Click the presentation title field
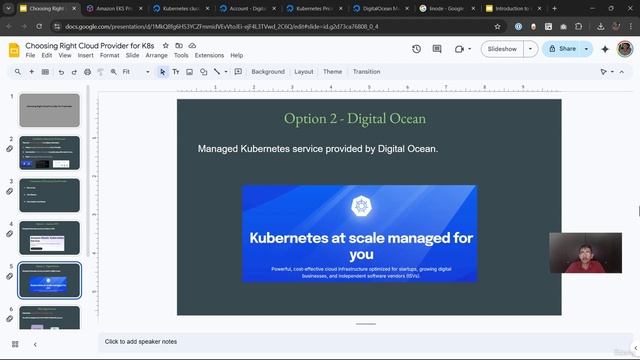This screenshot has height=360, width=640. 89,46
